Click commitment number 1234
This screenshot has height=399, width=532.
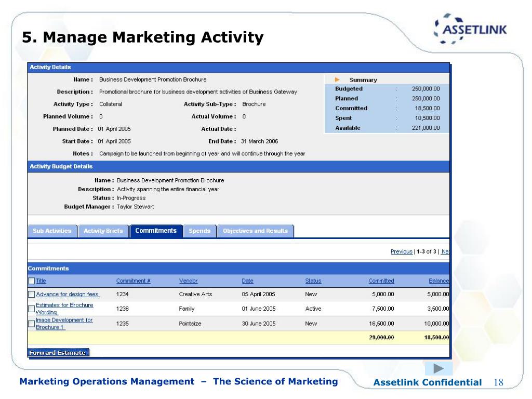pos(123,295)
